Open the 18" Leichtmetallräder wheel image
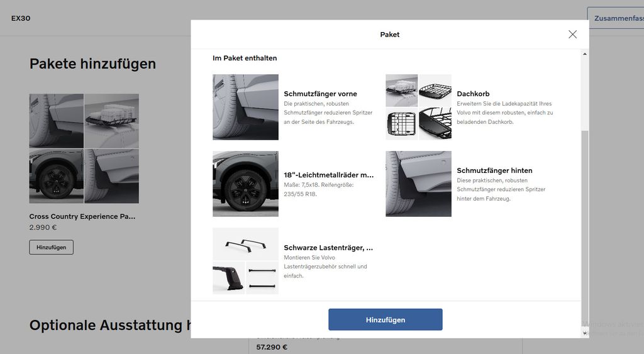Viewport: 644px width, 354px height. [x=246, y=184]
